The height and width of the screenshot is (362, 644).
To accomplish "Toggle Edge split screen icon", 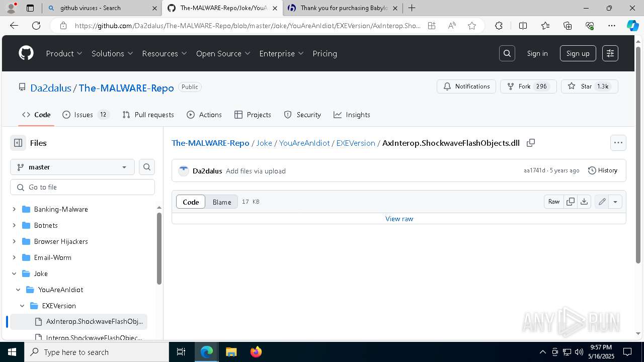I will (x=523, y=26).
